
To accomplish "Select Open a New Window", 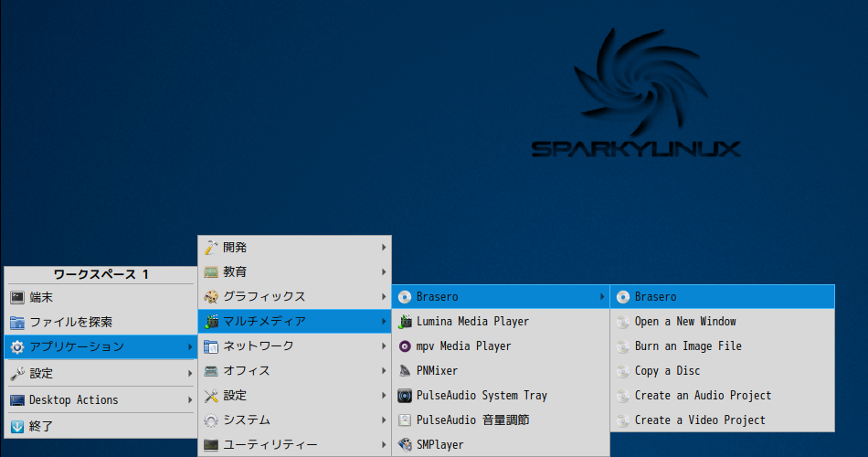I will pos(723,322).
